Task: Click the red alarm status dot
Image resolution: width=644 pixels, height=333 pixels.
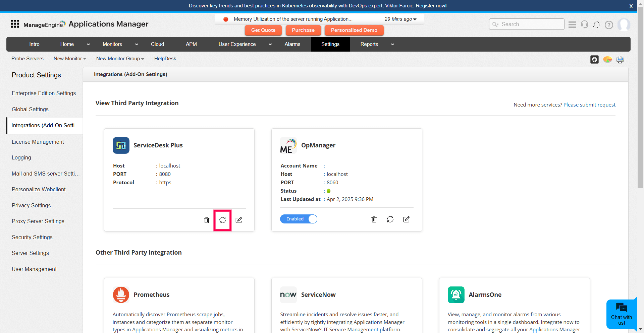Action: [226, 19]
